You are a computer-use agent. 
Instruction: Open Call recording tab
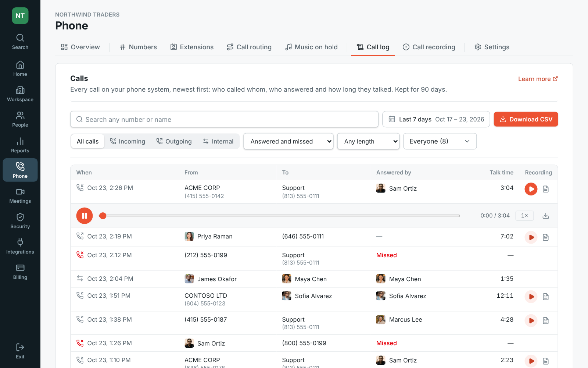[x=429, y=47]
